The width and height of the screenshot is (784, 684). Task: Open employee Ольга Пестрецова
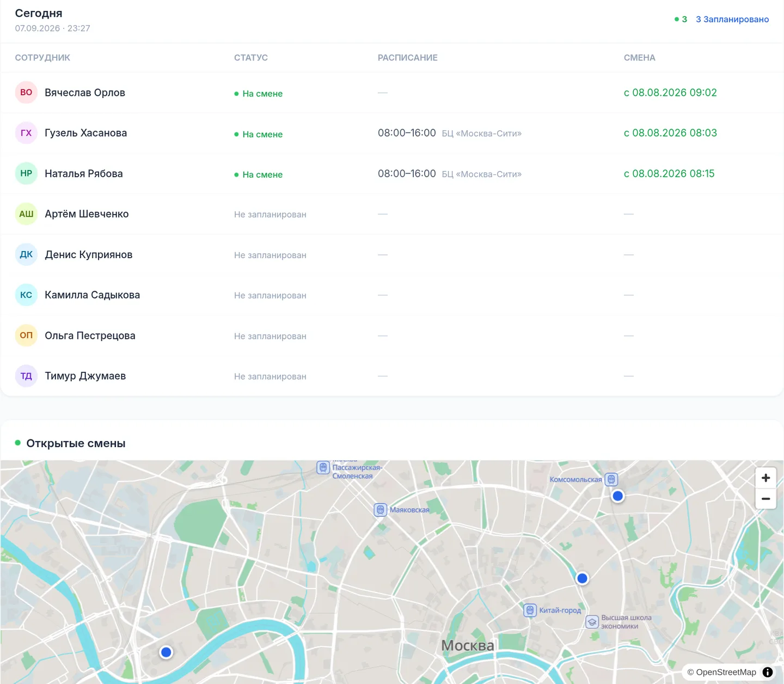pyautogui.click(x=90, y=335)
